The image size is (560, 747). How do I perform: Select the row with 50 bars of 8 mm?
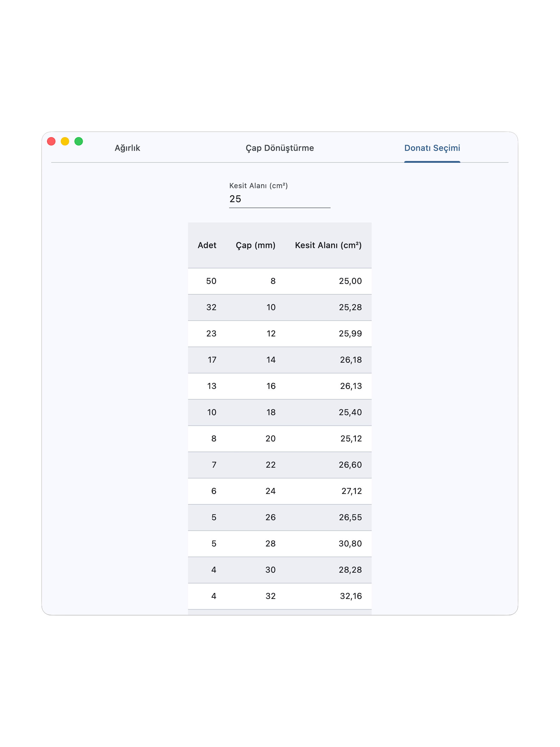point(280,281)
